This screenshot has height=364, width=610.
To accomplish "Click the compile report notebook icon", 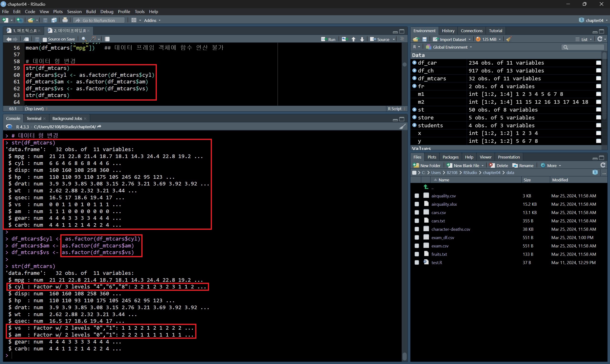I will [x=107, y=39].
